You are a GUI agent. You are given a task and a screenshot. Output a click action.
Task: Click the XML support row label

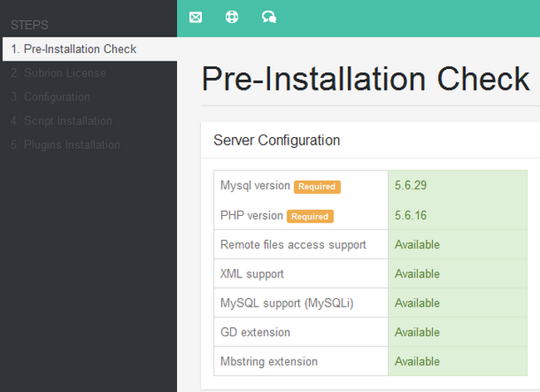(x=252, y=274)
